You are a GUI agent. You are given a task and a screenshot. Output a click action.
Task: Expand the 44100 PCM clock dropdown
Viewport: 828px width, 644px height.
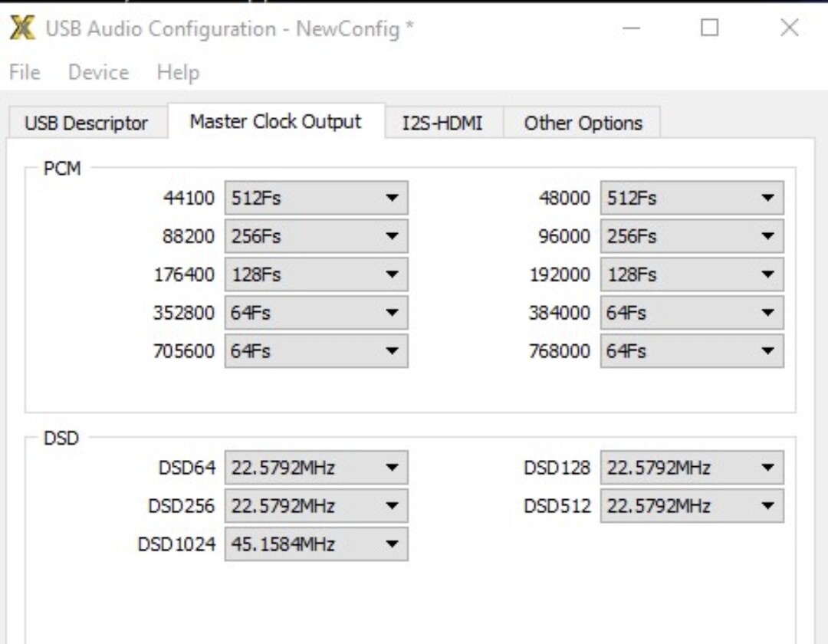316,198
